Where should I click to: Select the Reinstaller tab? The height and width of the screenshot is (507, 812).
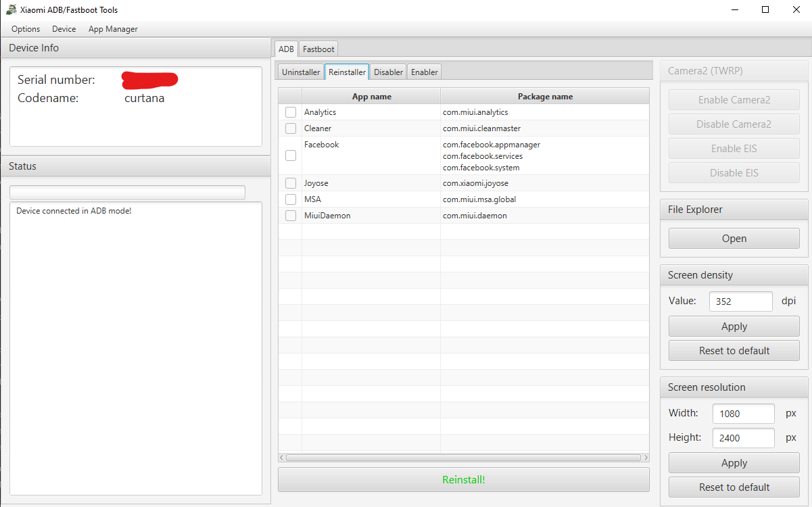point(347,72)
